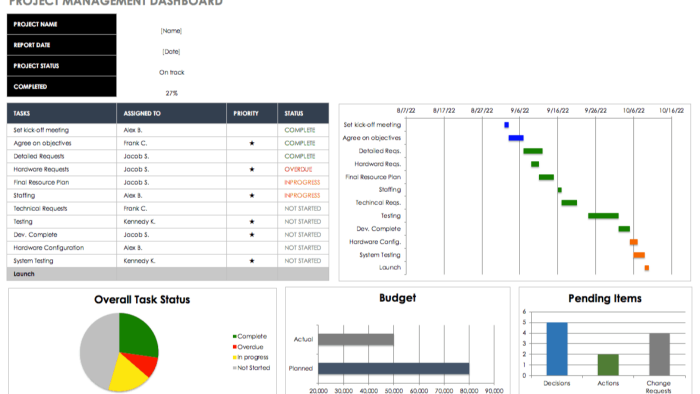The height and width of the screenshot is (394, 700).
Task: Click the ASSIGNED TO column header
Action: tap(171, 113)
